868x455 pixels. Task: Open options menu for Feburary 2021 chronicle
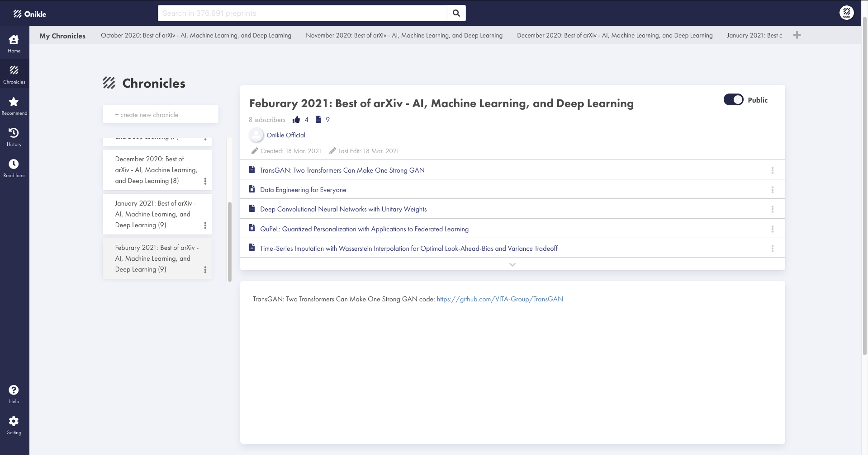point(205,270)
